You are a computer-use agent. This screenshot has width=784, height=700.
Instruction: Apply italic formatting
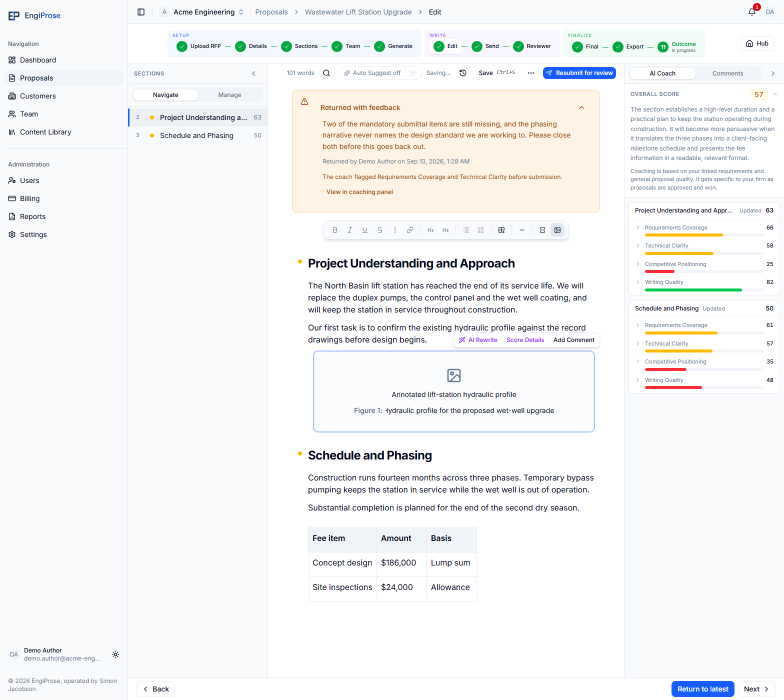coord(350,230)
